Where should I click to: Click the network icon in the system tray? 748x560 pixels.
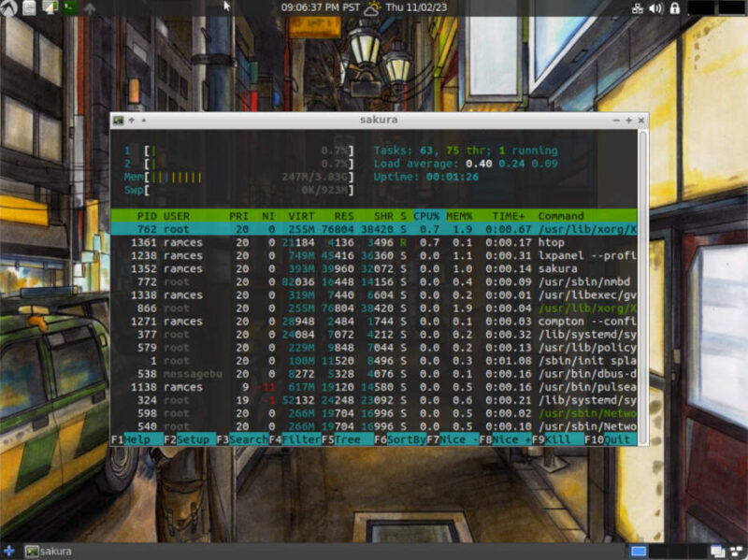tap(639, 7)
